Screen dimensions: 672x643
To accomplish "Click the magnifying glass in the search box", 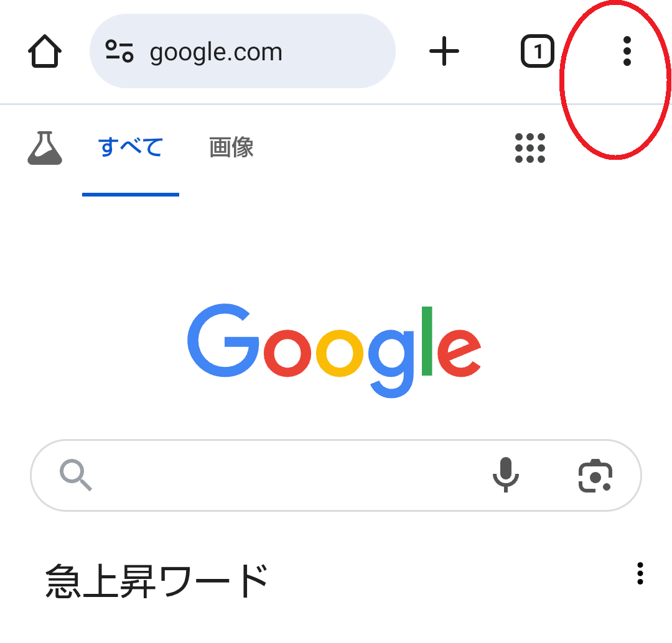I will pos(76,475).
